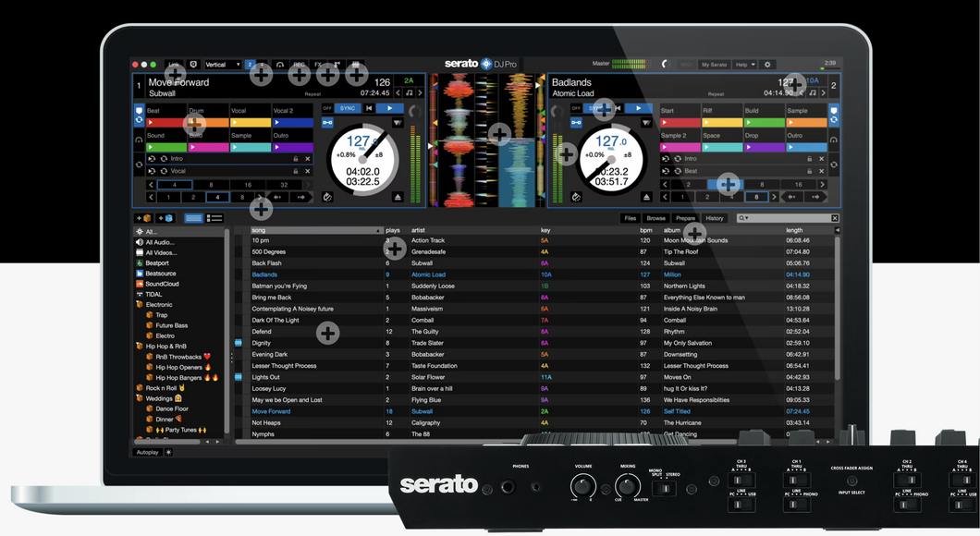
Task: Toggle Repeat on the right deck
Action: [x=717, y=94]
